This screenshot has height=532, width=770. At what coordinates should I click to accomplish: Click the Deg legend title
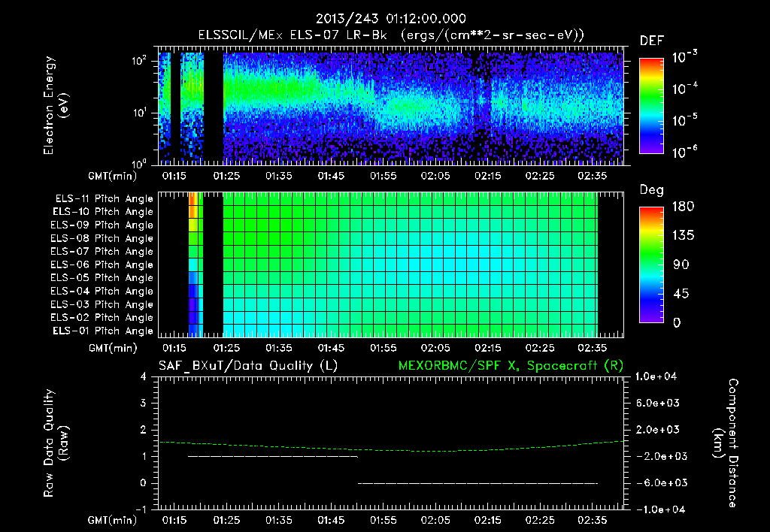click(652, 190)
